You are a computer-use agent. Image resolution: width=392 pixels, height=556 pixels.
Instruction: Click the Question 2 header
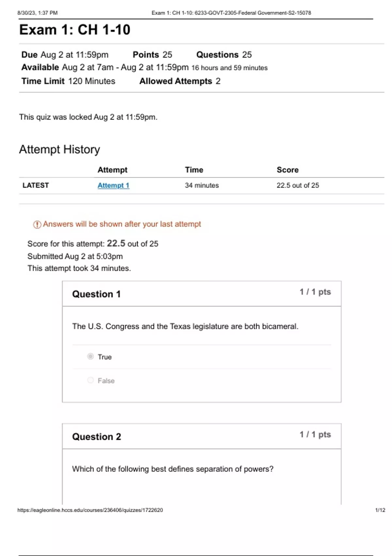(96, 437)
